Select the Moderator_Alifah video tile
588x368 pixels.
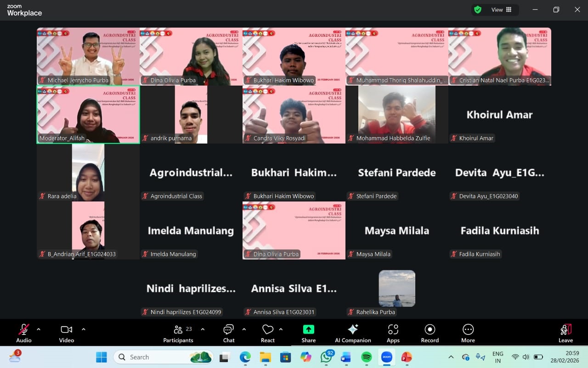point(88,115)
